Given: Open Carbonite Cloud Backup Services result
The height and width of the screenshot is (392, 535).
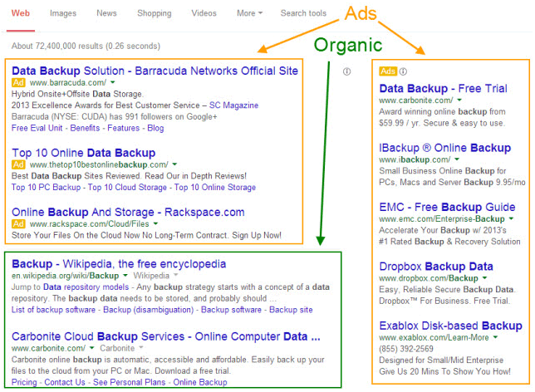Looking at the screenshot, I should [x=166, y=336].
